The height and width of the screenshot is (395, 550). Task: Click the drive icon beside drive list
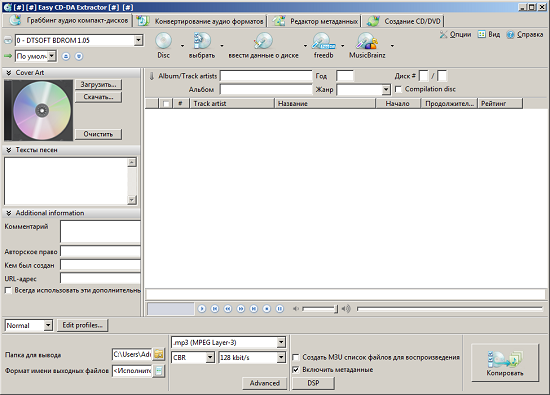[8, 40]
